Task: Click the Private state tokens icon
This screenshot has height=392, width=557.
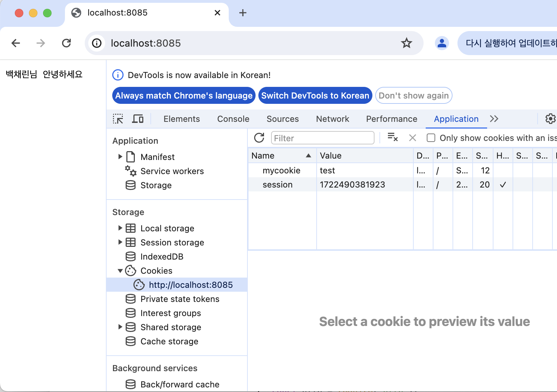Action: coord(131,299)
